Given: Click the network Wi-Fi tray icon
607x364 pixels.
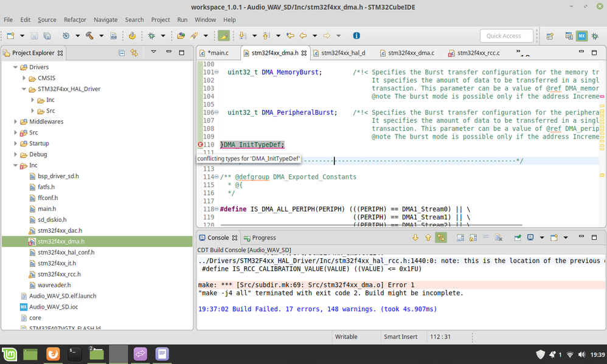Looking at the screenshot, I should point(570,354).
